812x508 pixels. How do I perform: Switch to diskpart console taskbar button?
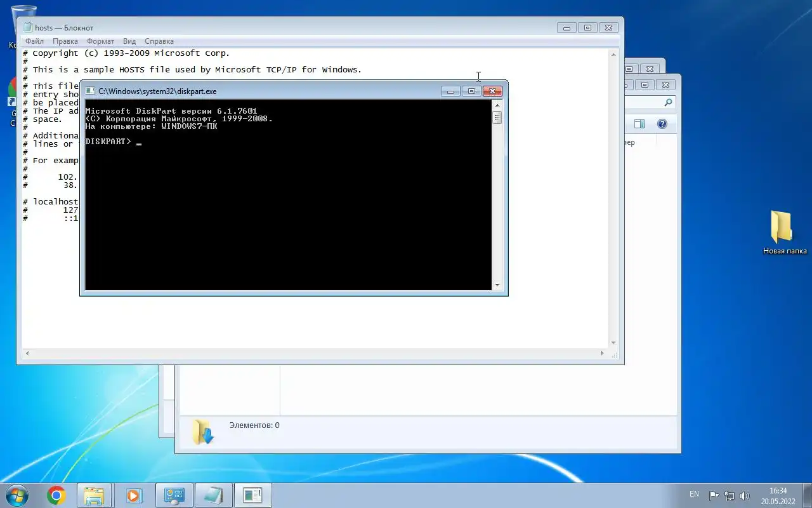point(252,495)
